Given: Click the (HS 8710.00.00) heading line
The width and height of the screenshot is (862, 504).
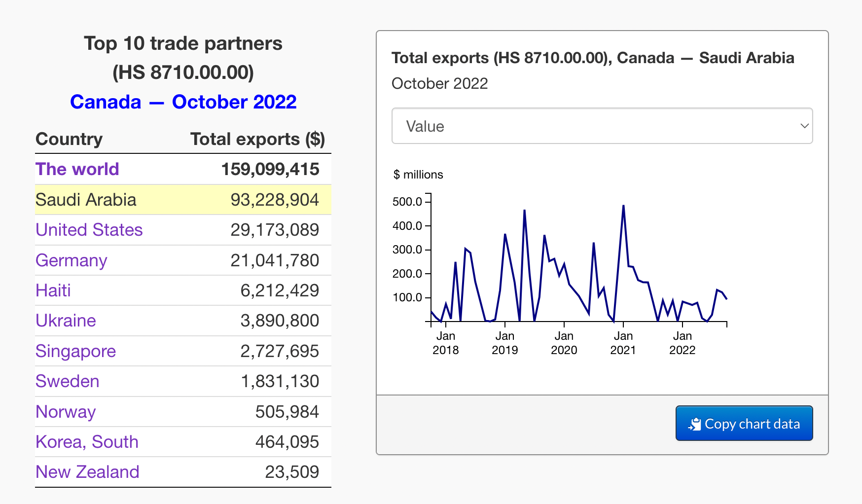Looking at the screenshot, I should coord(183,72).
